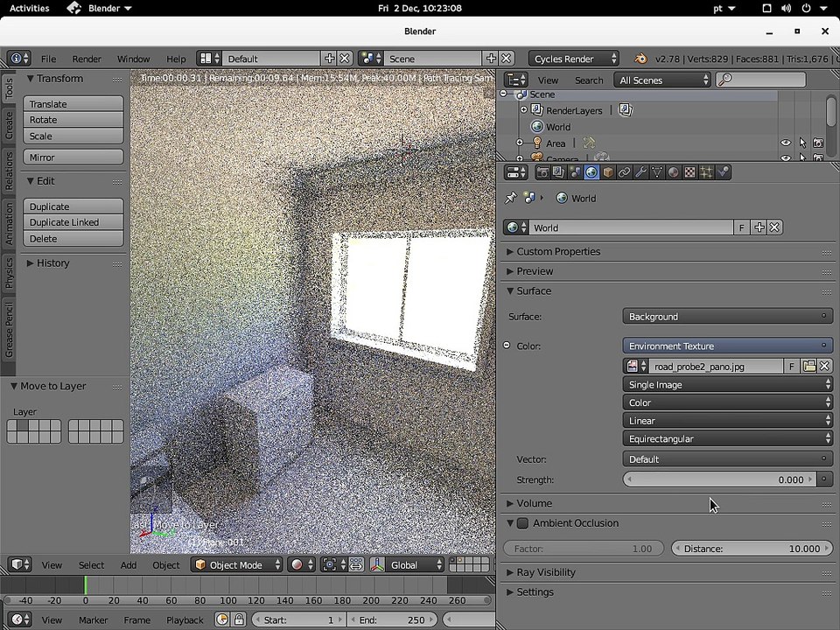Click the Duplicate Linked button
The width and height of the screenshot is (840, 630).
pos(73,221)
